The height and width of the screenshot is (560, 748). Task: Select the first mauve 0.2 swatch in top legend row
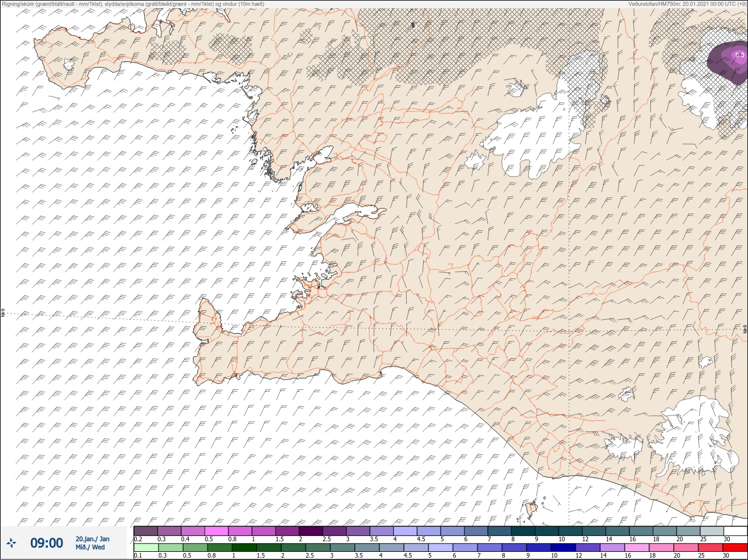click(146, 531)
